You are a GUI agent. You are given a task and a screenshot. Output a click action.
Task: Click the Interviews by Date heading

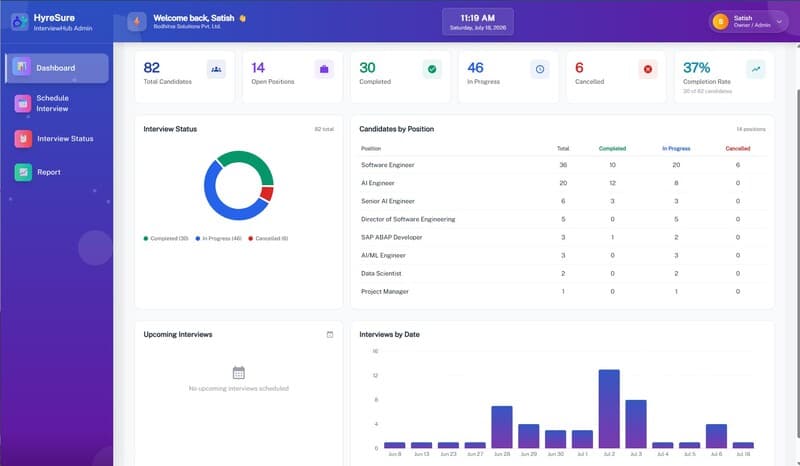pyautogui.click(x=389, y=334)
